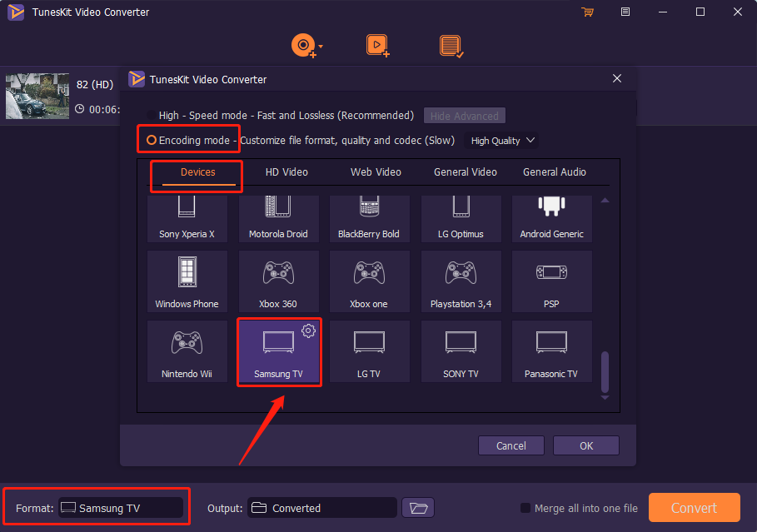Switch to the Web Video tab
Screen dimensions: 757x532
376,172
